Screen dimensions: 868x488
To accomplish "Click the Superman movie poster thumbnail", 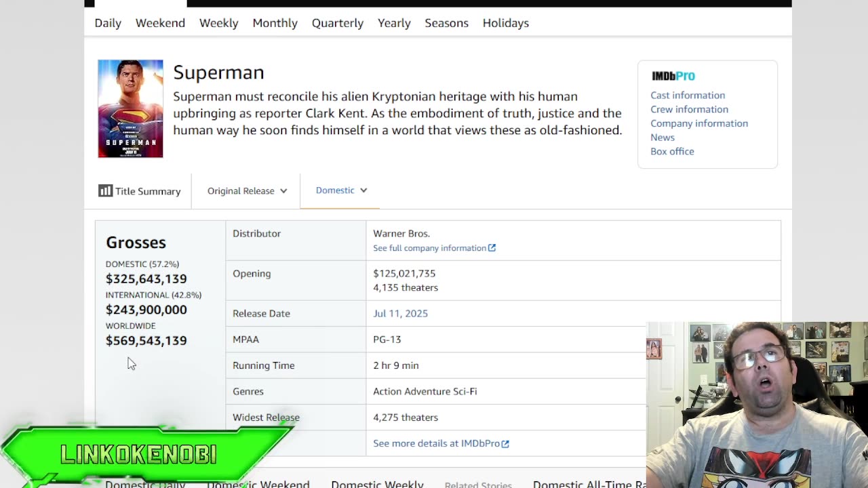I will [x=130, y=108].
